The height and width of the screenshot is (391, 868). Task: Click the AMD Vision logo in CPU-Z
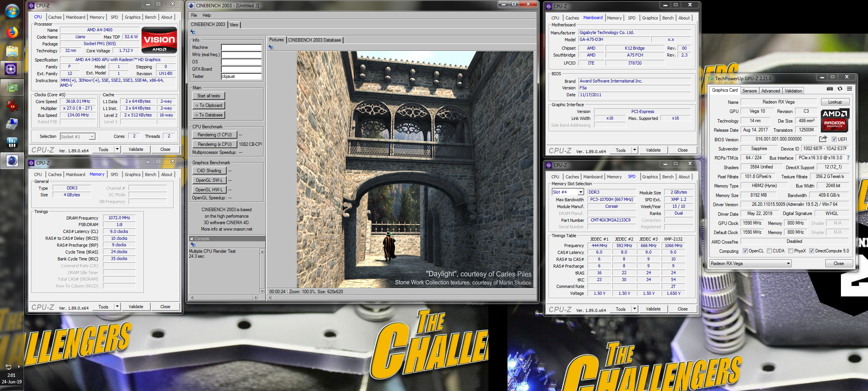pos(159,40)
